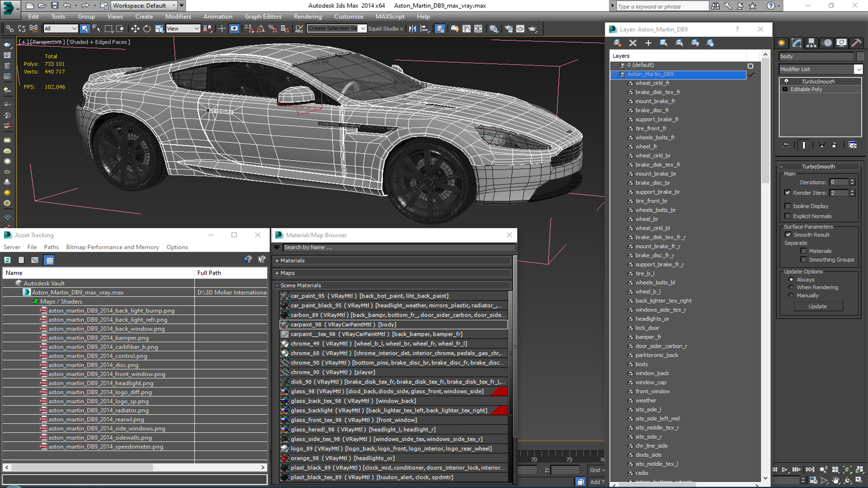Click the search keyword or phrase field
This screenshot has height=488, width=868.
tap(662, 6)
